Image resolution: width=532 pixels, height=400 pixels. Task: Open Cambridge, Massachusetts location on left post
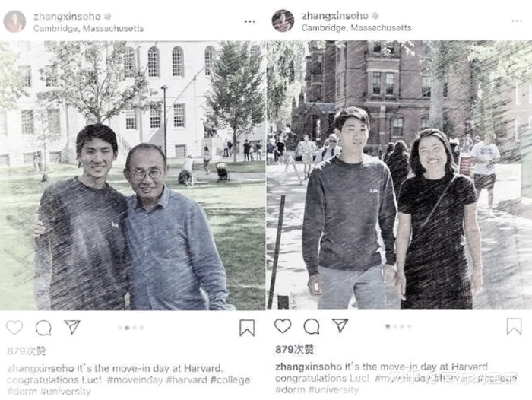coord(89,29)
